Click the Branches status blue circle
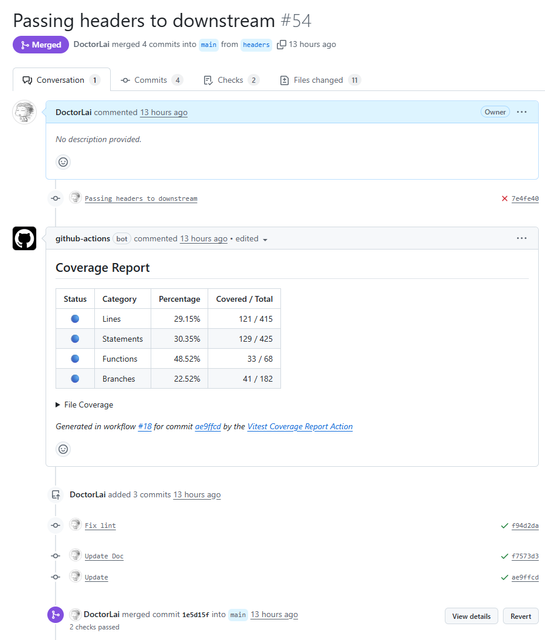This screenshot has height=640, width=545. [x=75, y=379]
